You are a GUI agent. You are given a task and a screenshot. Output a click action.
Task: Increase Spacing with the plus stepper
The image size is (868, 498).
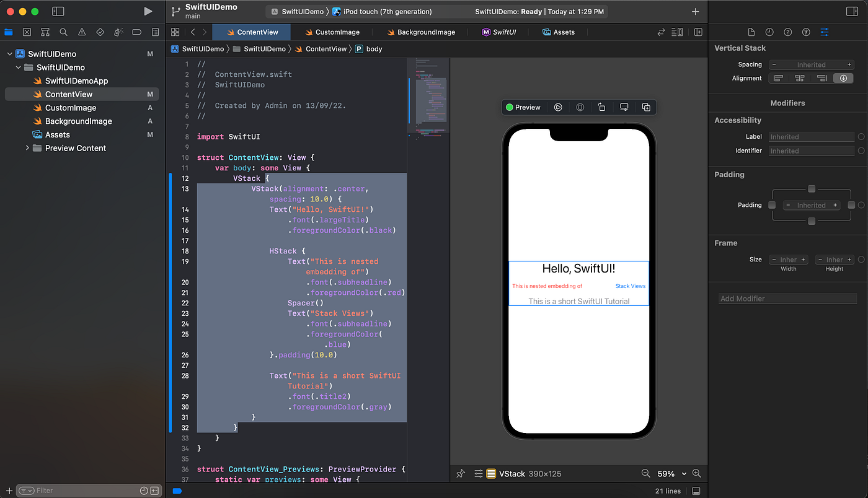(848, 64)
